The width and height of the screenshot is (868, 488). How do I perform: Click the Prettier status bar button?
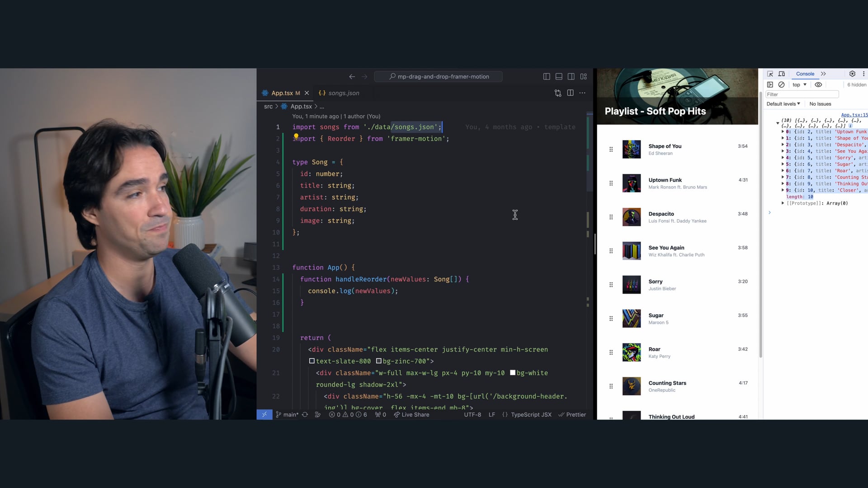click(x=572, y=415)
